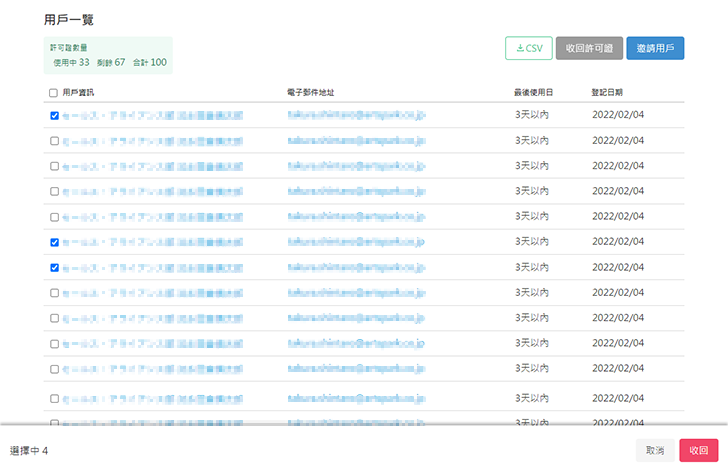Click the 最後使用日 column header
Viewport: 728px width, 472px height.
(x=533, y=93)
